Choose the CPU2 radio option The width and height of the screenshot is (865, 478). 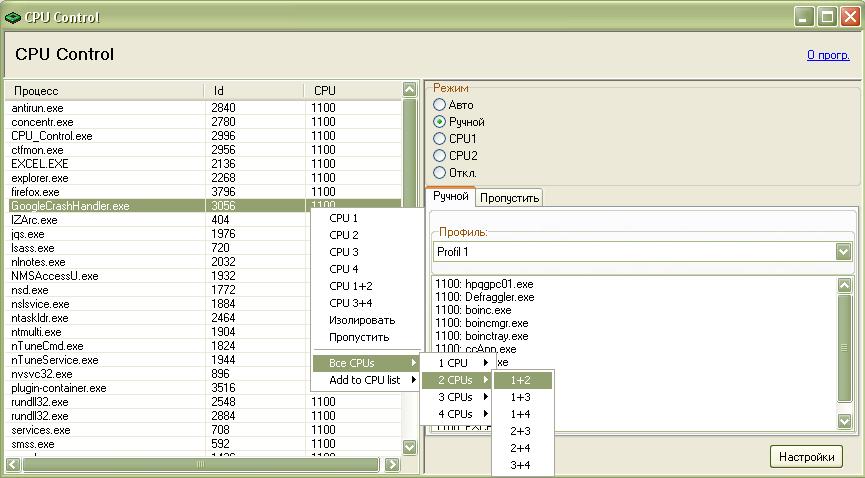439,156
